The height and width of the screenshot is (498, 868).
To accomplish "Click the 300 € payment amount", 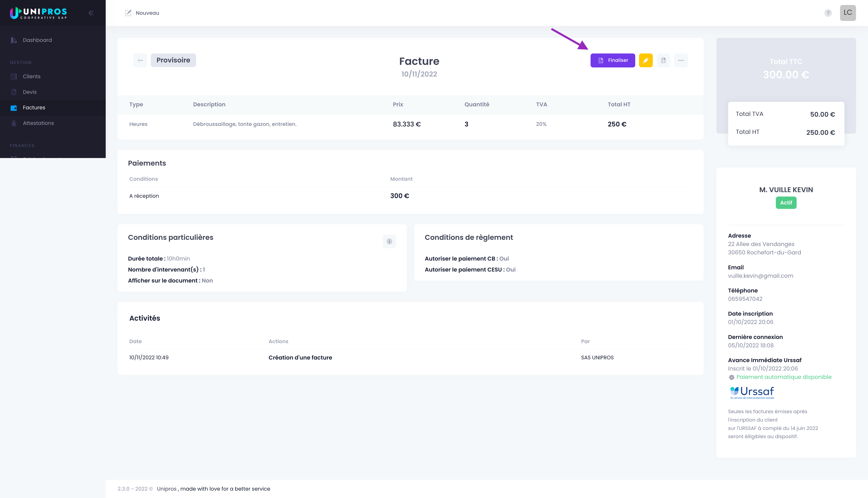I will pos(399,196).
